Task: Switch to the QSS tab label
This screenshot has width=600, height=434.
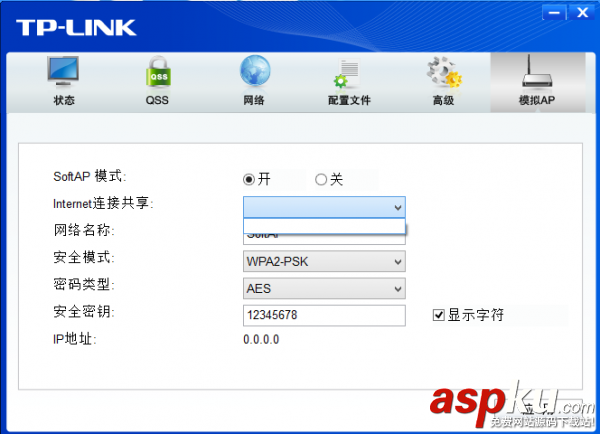Action: [x=157, y=100]
